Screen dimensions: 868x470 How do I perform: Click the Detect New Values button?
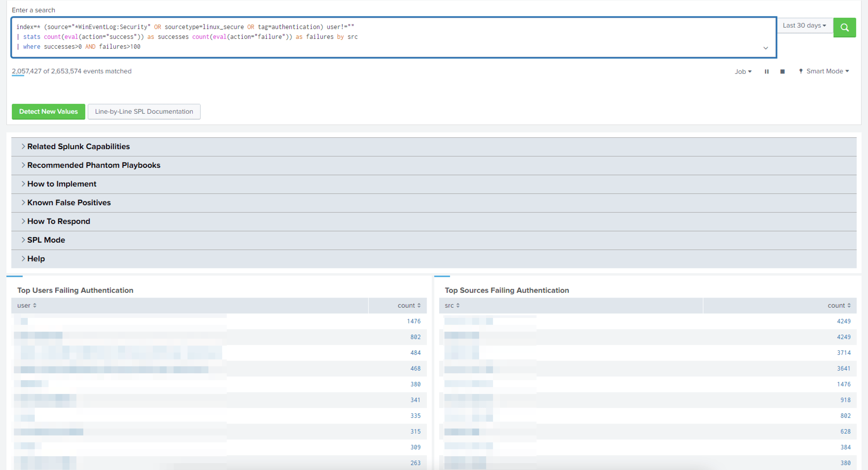point(48,111)
